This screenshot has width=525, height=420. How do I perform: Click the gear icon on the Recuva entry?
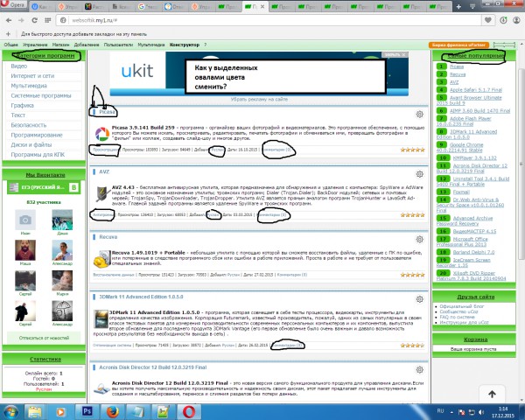click(x=419, y=239)
